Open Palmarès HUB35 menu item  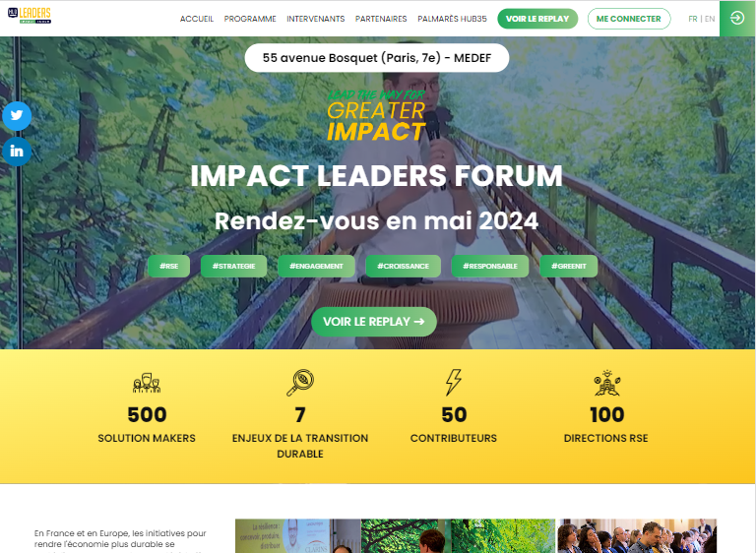tap(452, 19)
